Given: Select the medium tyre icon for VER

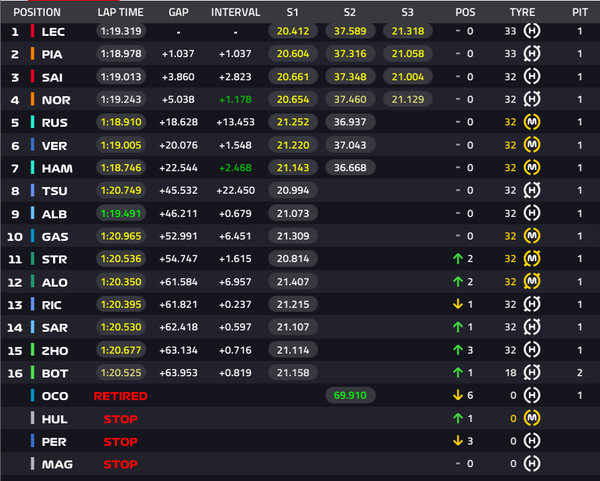Looking at the screenshot, I should tap(532, 145).
